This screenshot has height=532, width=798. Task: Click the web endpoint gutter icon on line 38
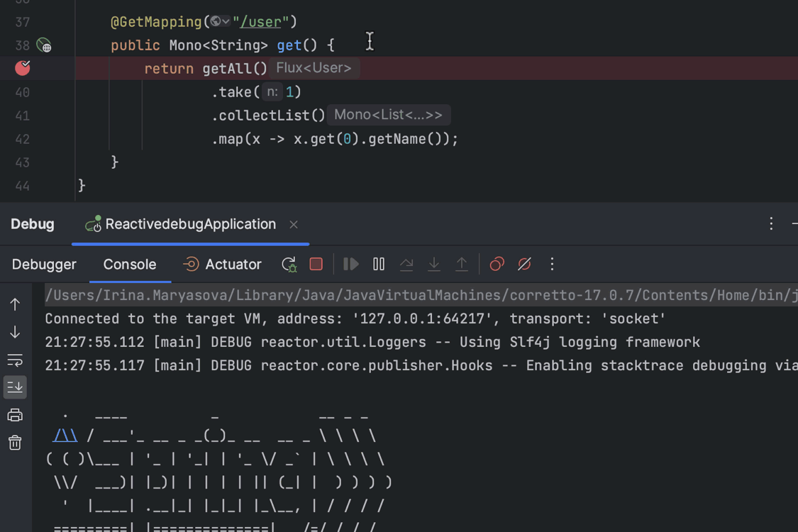tap(44, 45)
